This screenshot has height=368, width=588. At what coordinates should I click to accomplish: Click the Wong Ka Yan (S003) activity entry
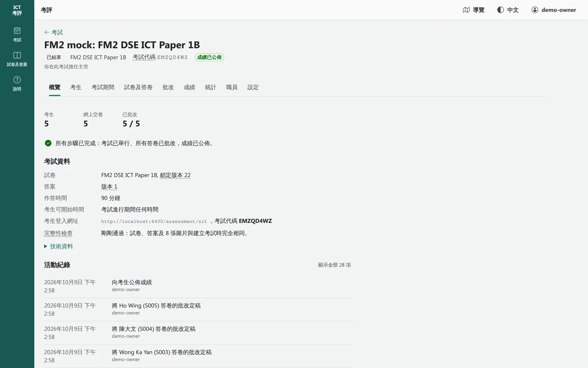(162, 352)
